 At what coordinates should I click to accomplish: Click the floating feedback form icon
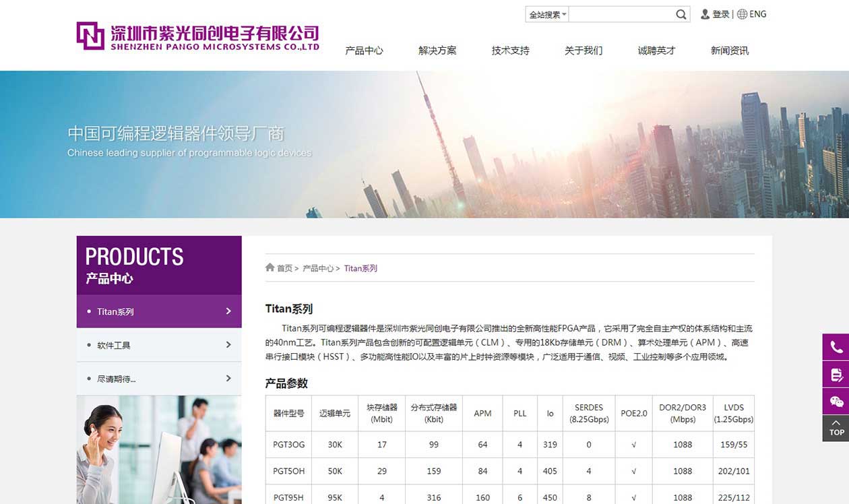836,375
